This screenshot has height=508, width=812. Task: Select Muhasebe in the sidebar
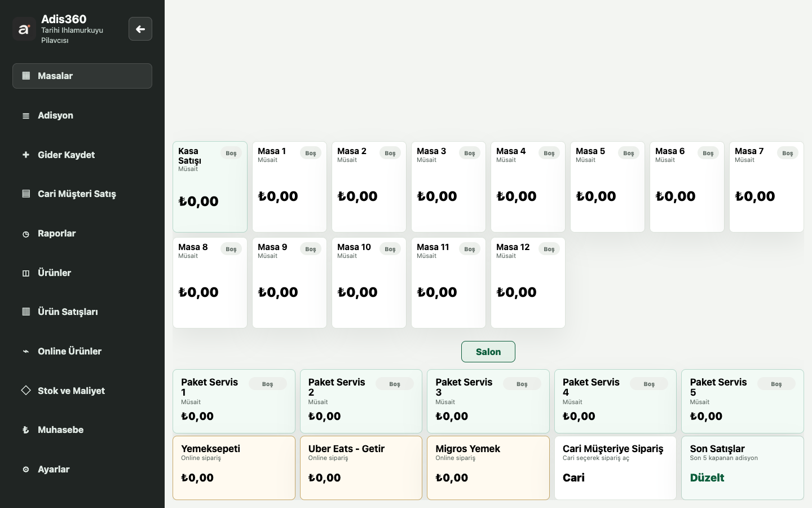pyautogui.click(x=82, y=430)
